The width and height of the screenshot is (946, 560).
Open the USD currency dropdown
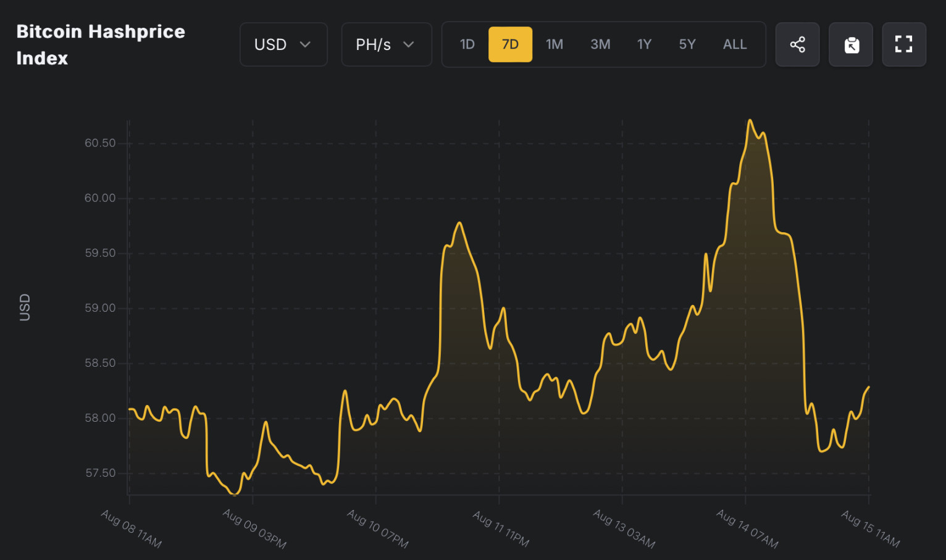click(283, 44)
